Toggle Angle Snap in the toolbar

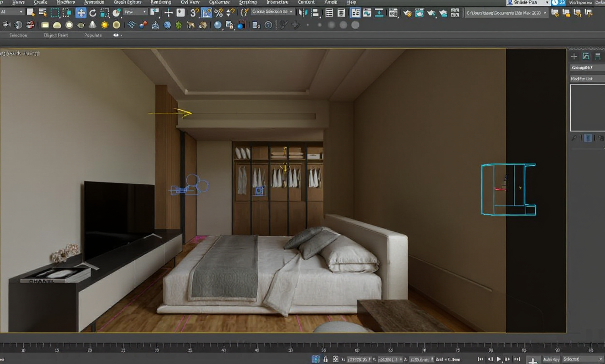(207, 13)
